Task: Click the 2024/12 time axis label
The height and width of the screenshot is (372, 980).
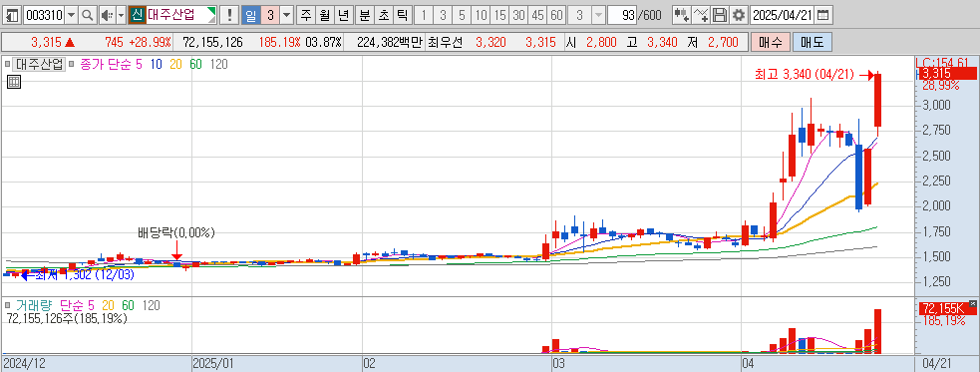Action: [23, 363]
